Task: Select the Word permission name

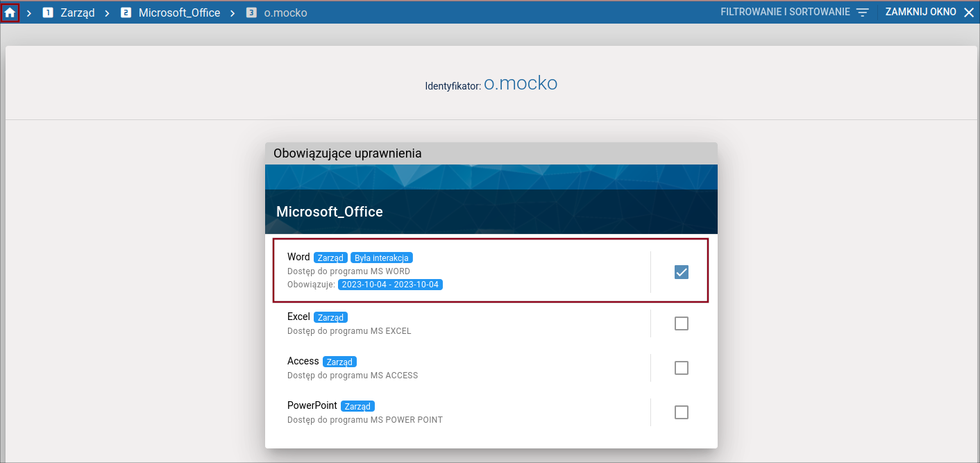Action: (298, 257)
